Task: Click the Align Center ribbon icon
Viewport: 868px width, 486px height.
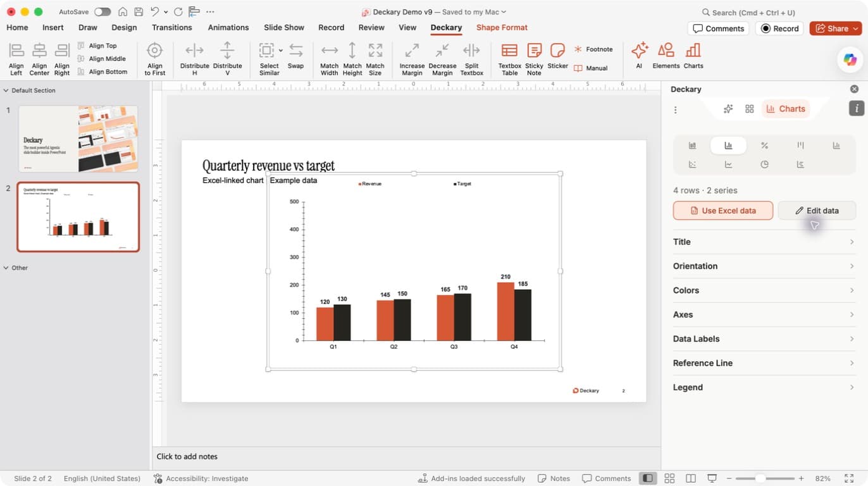Action: [x=39, y=59]
